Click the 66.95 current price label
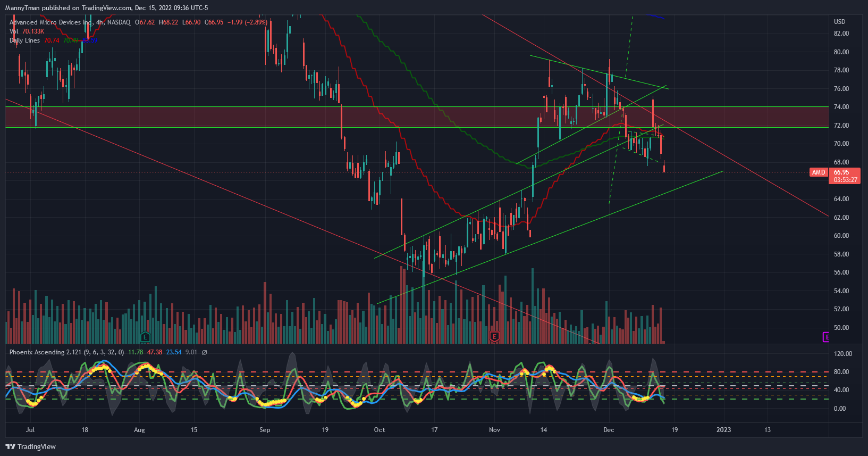The image size is (868, 456). tap(841, 172)
